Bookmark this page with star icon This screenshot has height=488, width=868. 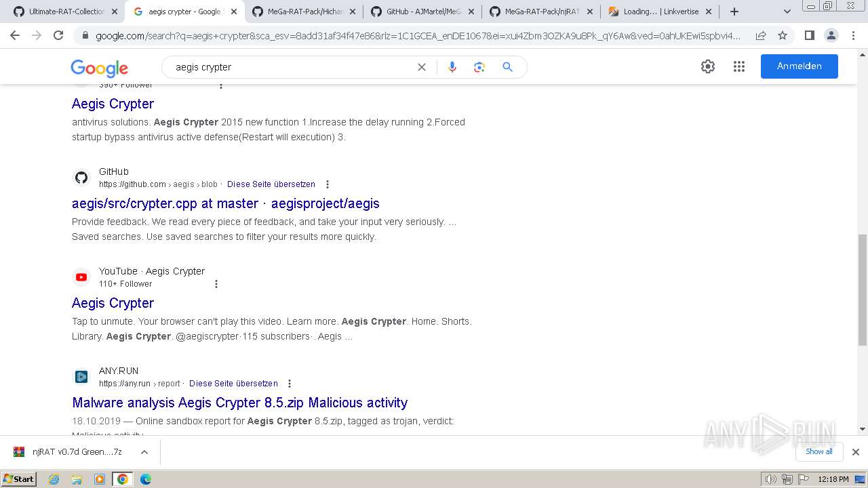click(x=783, y=35)
